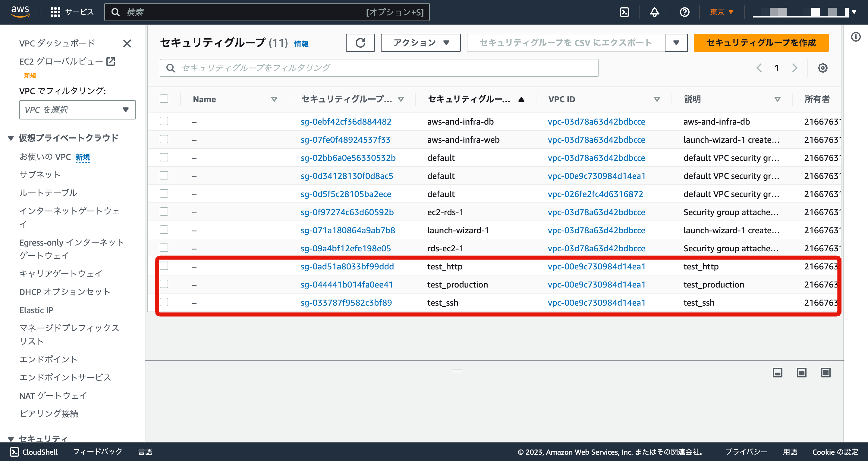Open the help question mark icon
Image resolution: width=868 pixels, height=461 pixels.
(684, 12)
